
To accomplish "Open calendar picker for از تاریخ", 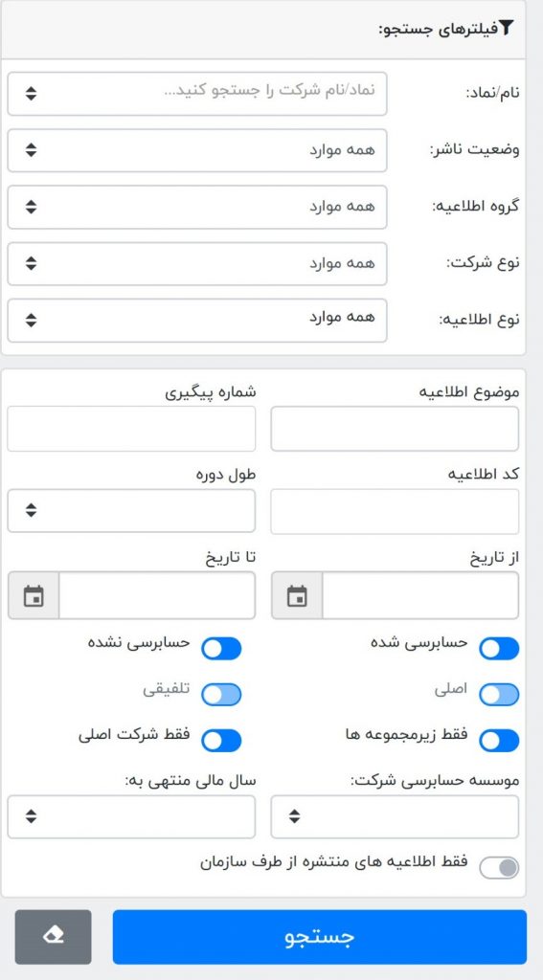I will (x=297, y=595).
